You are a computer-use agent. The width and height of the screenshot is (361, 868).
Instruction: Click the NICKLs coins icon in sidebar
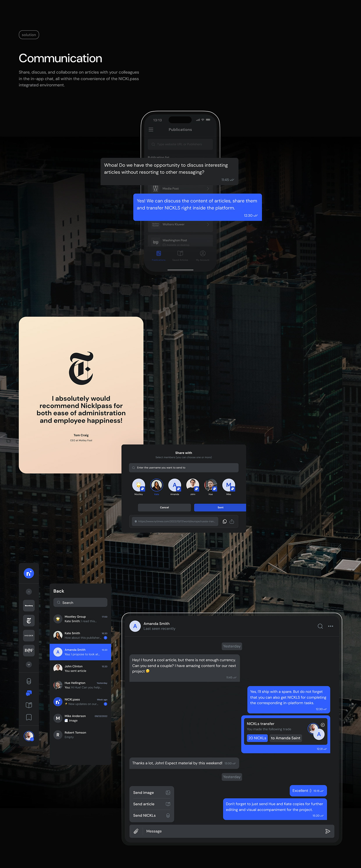[29, 681]
